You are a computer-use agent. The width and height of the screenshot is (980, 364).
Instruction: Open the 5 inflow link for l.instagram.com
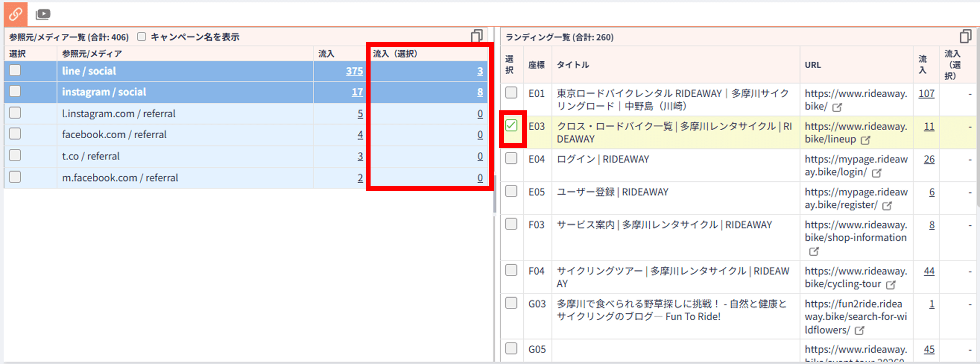pos(360,114)
